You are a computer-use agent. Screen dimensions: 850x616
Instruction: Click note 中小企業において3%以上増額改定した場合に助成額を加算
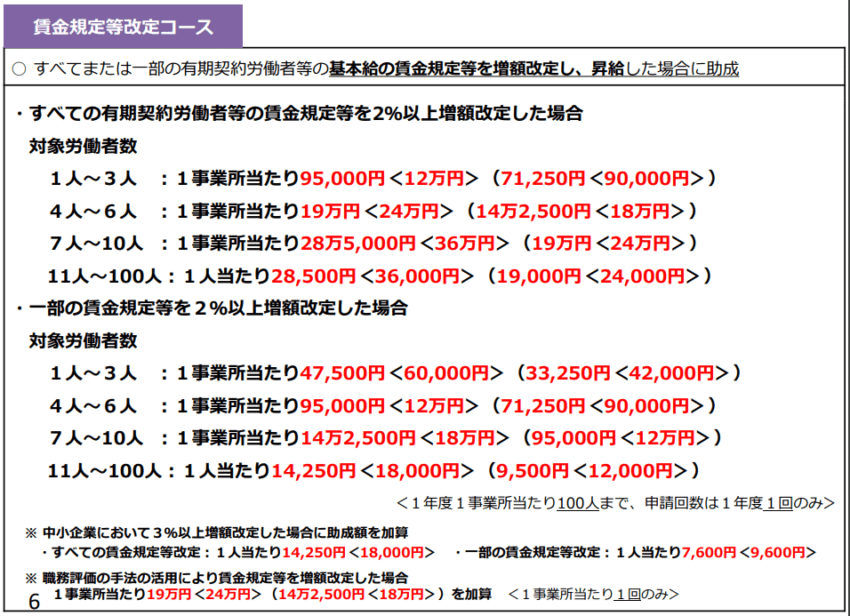click(225, 533)
